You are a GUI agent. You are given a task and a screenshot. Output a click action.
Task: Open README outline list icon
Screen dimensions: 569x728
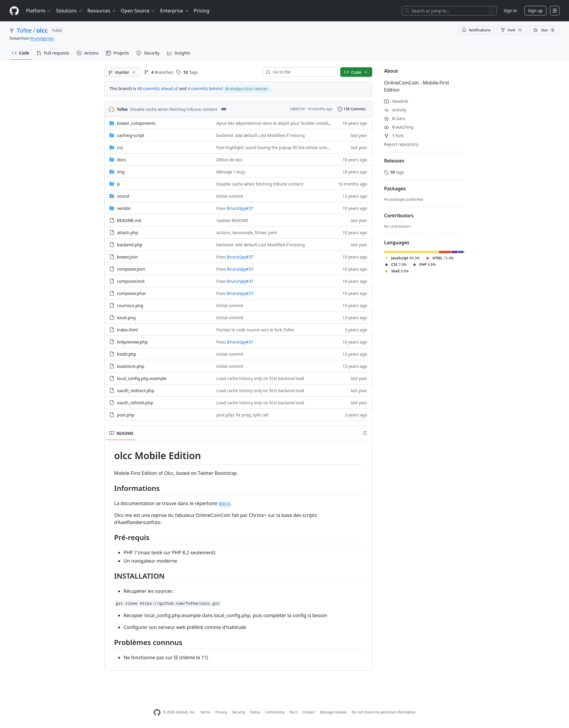pos(364,433)
